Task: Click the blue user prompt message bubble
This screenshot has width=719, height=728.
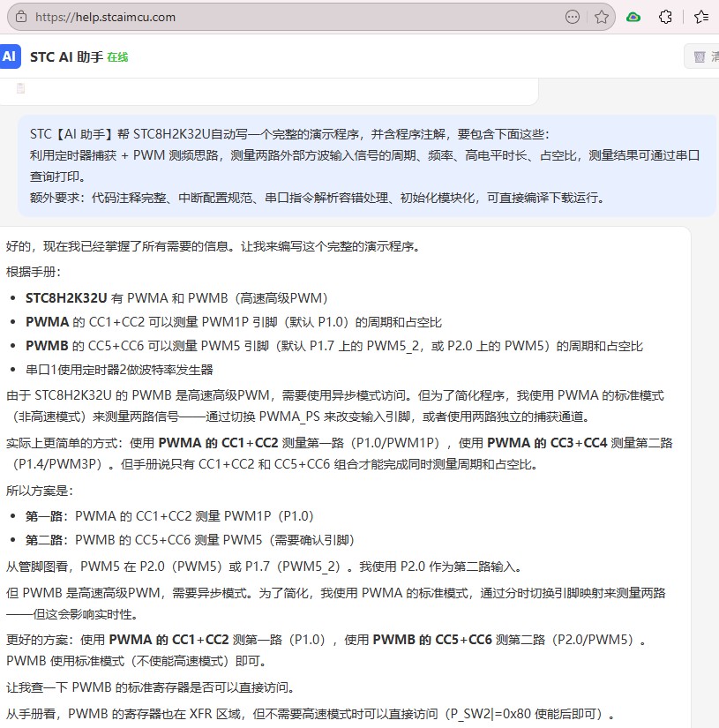Action: pos(367,166)
